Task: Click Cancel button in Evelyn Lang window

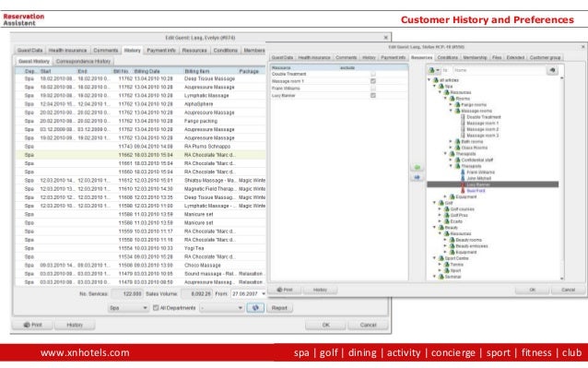Action: [x=368, y=325]
